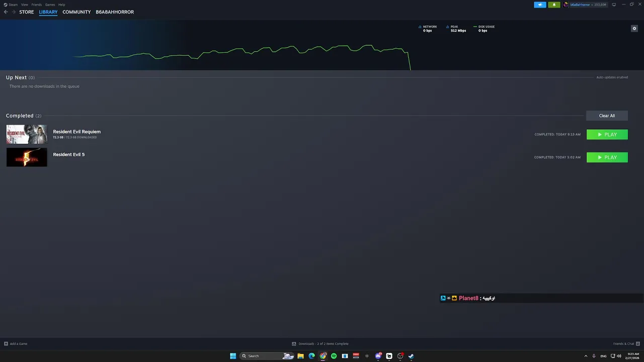Viewport: 644px width, 362px height.
Task: Open the COMMUNITY tab
Action: click(x=76, y=12)
